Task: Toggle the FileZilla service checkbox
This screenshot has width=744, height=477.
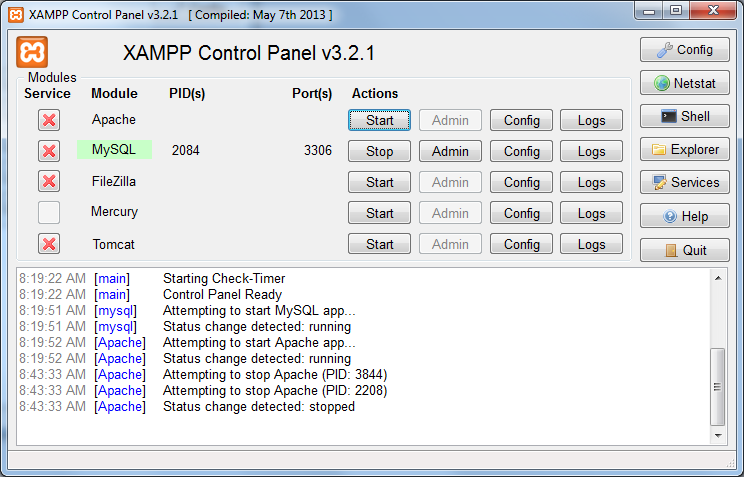Action: click(49, 181)
